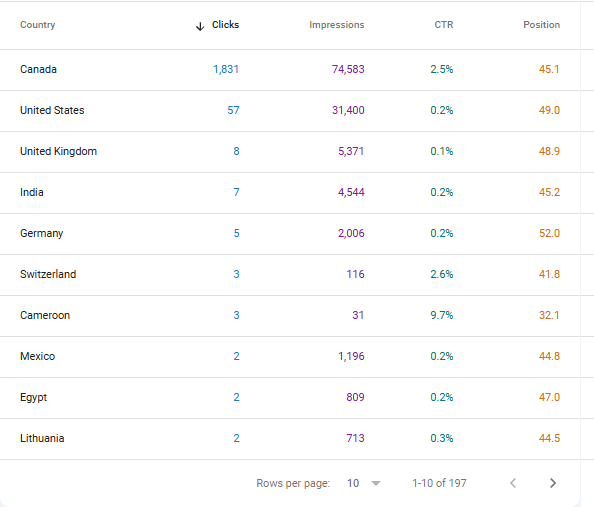Click Canada's CTR value 2.5%

(x=442, y=69)
